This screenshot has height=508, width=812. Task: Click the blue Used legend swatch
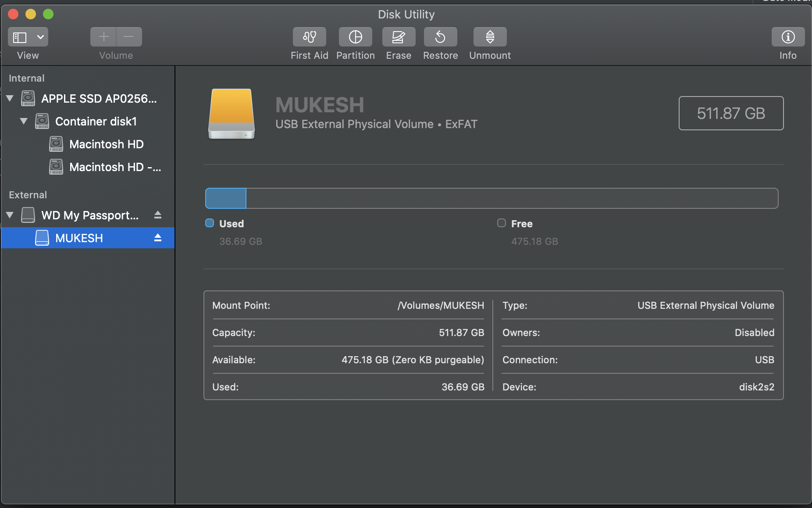point(210,223)
